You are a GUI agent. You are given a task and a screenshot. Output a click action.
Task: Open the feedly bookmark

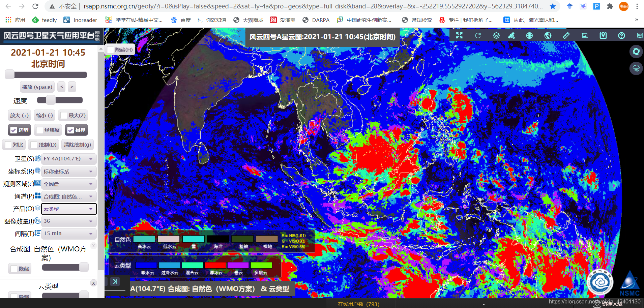(x=45, y=20)
